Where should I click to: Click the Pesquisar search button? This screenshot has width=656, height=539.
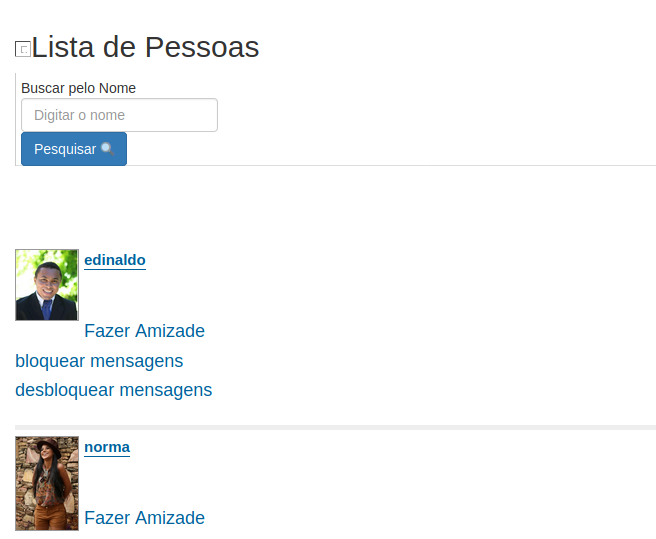(74, 149)
